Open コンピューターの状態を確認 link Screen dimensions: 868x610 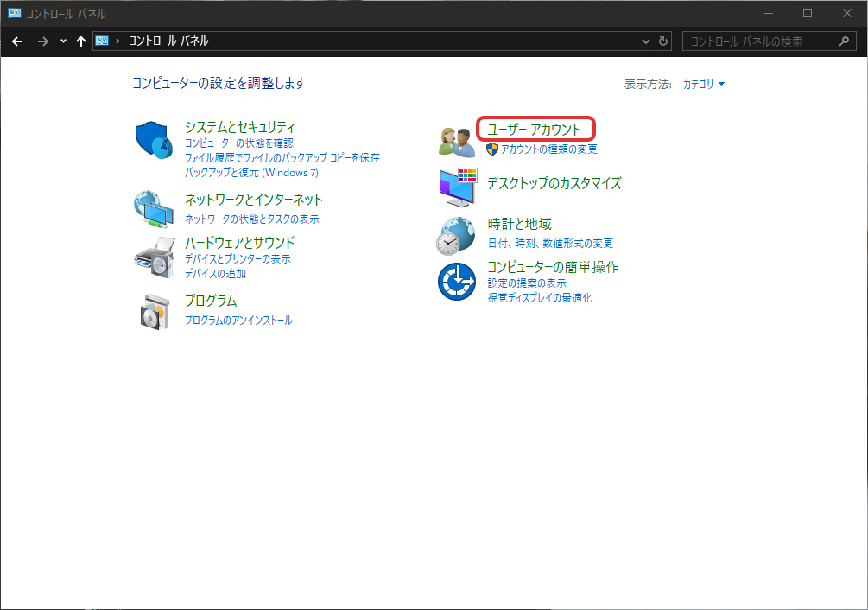coord(239,143)
